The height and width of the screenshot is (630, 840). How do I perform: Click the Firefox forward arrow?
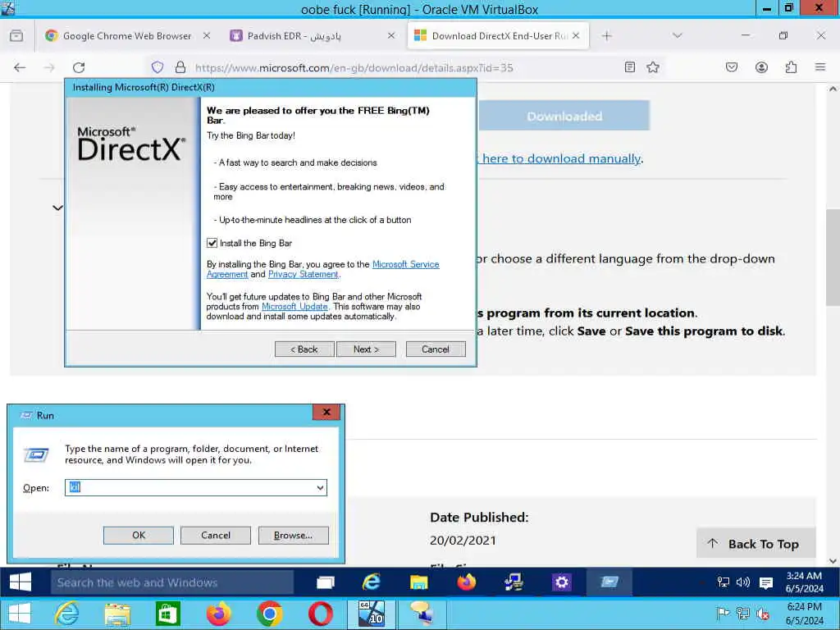tap(49, 67)
